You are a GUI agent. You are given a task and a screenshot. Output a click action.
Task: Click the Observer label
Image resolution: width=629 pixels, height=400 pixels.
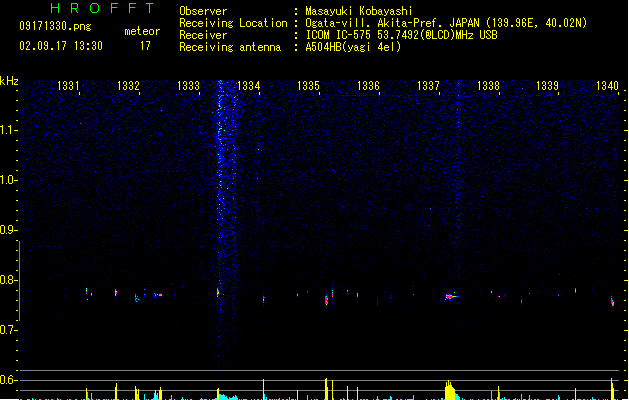pyautogui.click(x=203, y=11)
